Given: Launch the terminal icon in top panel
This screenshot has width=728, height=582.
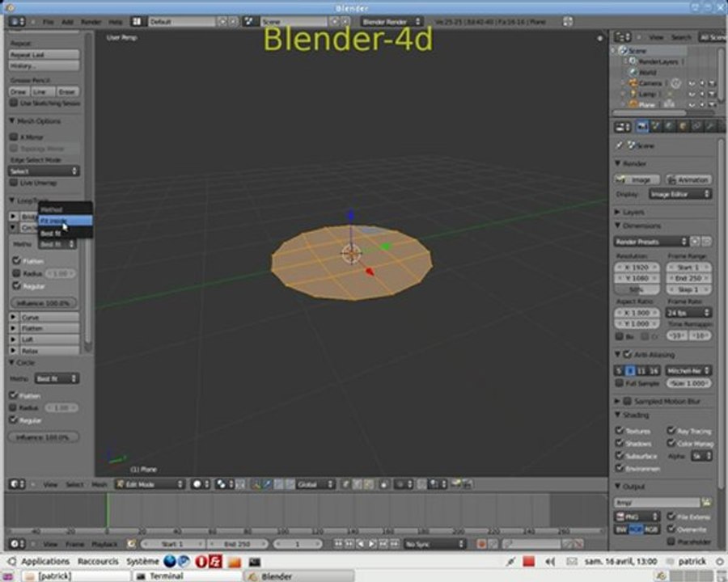Looking at the screenshot, I should [x=255, y=562].
